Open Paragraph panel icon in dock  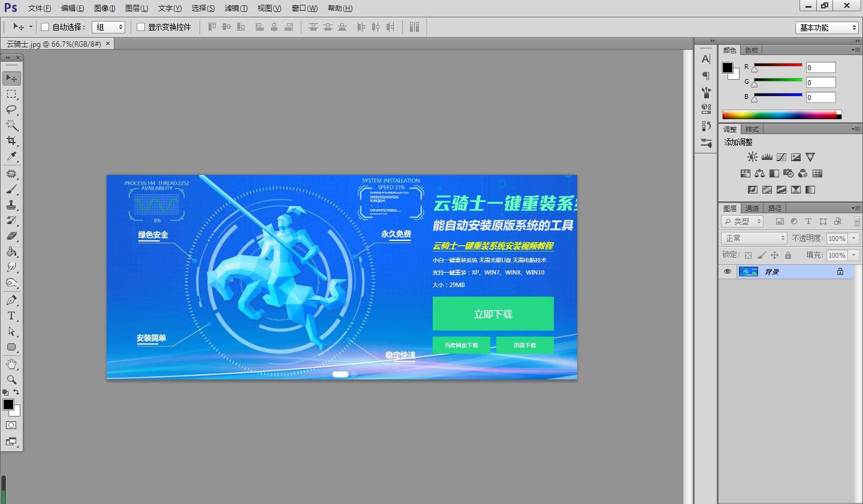tap(706, 76)
